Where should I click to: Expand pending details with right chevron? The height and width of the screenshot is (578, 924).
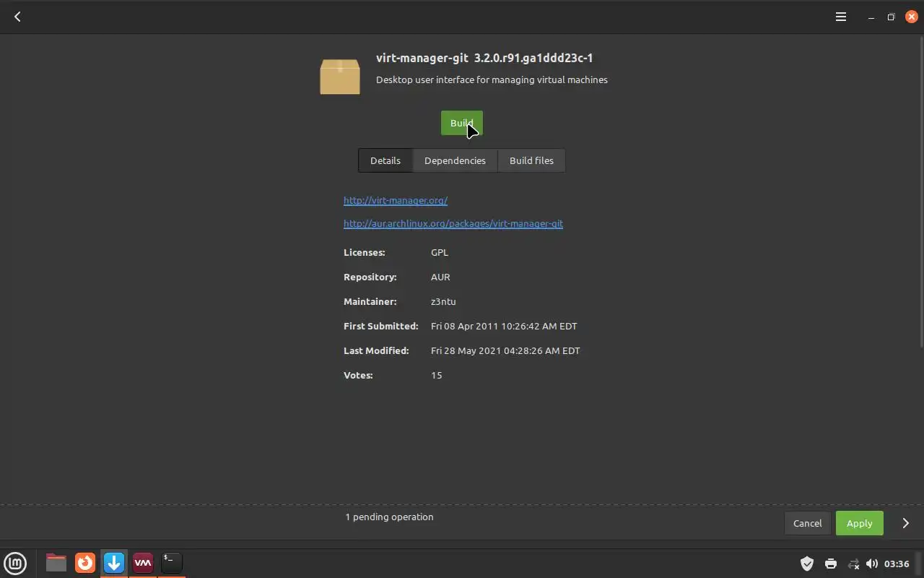(906, 523)
